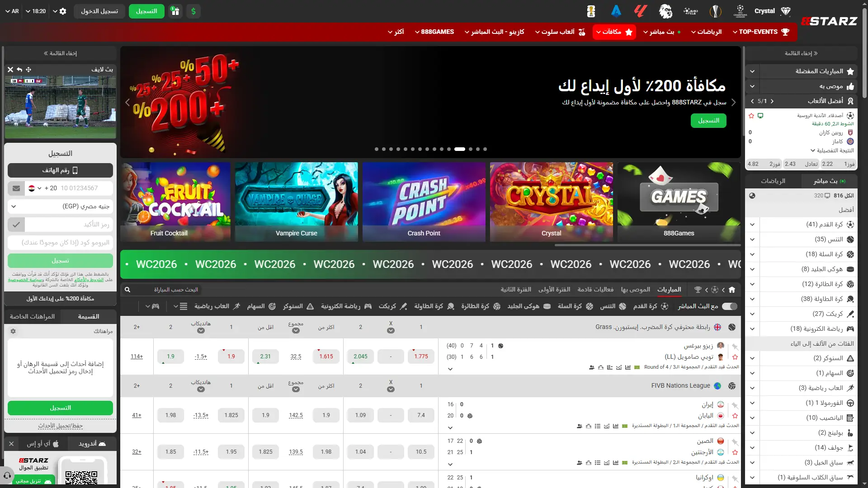Open the currency dropdown جنيه مصري (EGP)
The image size is (868, 488).
point(60,206)
